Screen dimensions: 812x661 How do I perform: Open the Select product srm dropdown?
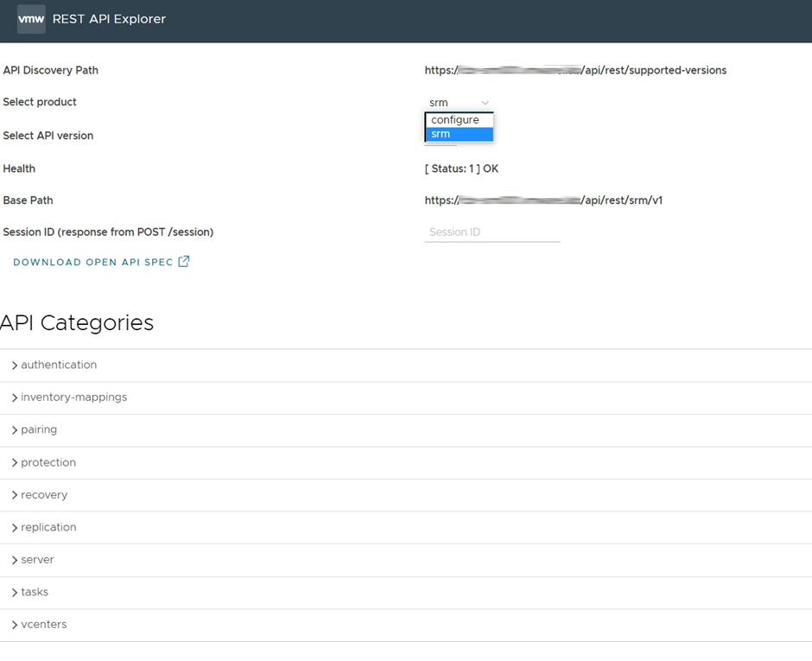[459, 103]
